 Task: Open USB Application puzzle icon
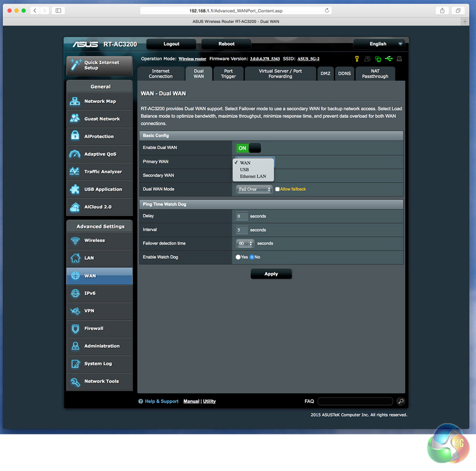[x=75, y=189]
